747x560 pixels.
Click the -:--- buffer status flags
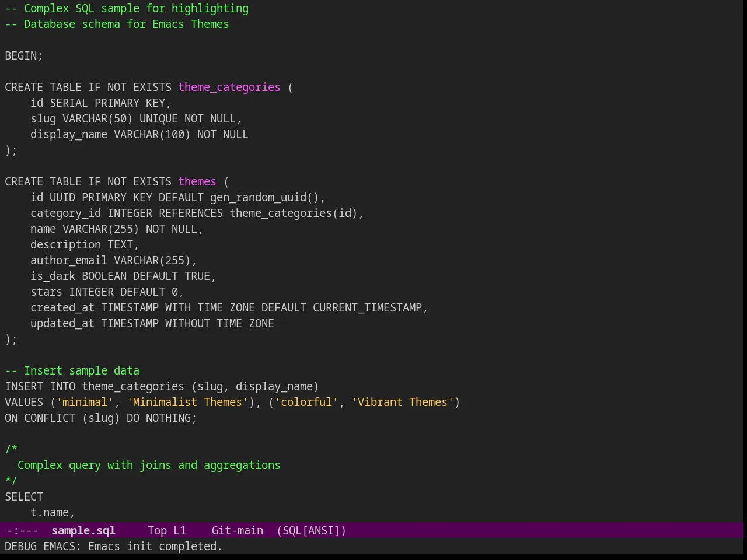(x=22, y=530)
